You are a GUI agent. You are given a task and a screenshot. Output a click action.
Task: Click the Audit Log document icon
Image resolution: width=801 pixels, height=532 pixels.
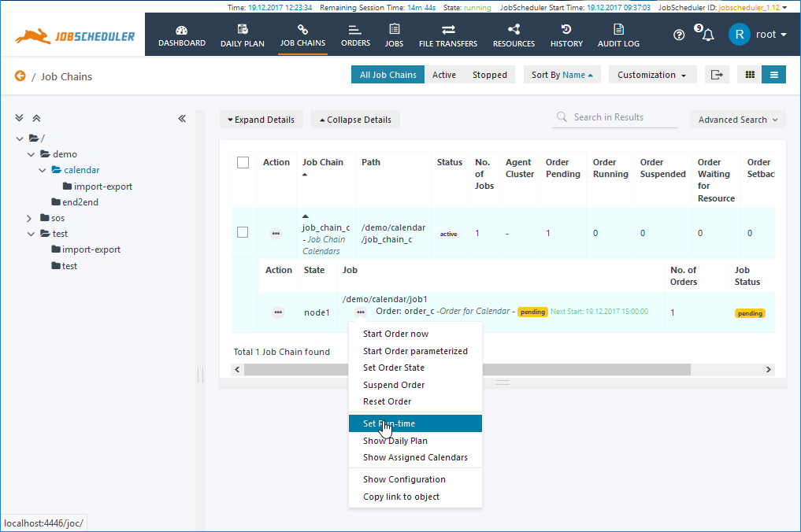point(618,29)
